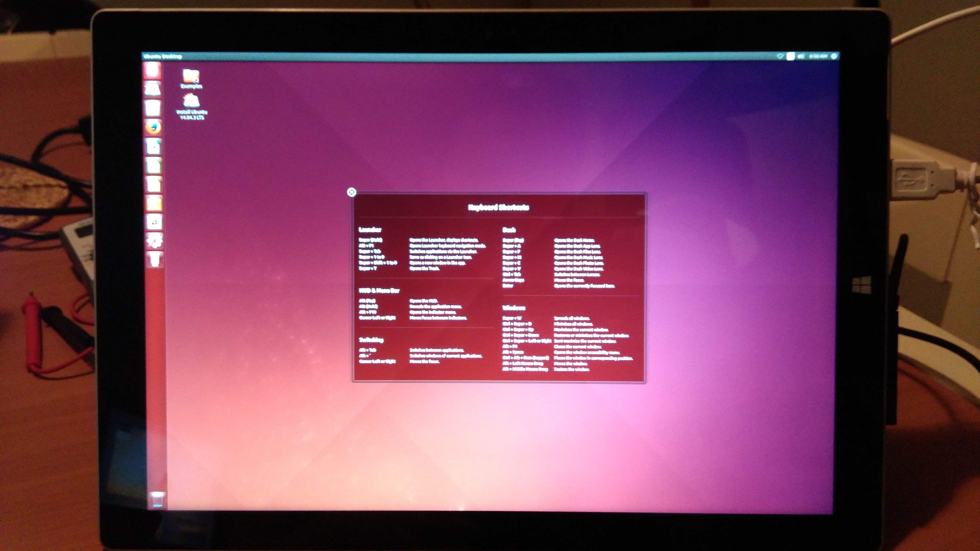Open the sound volume indicator
Viewport: 980px width, 551px height.
801,56
